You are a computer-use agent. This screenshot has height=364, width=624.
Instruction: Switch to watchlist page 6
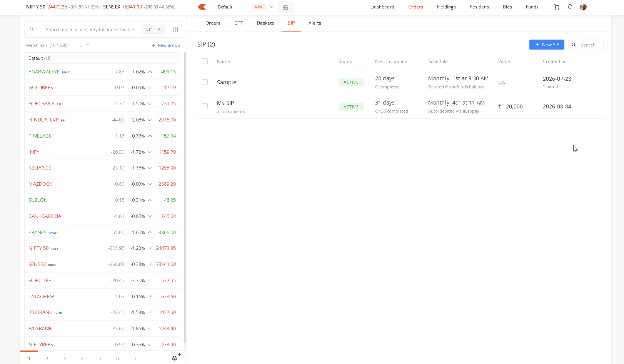pos(118,358)
